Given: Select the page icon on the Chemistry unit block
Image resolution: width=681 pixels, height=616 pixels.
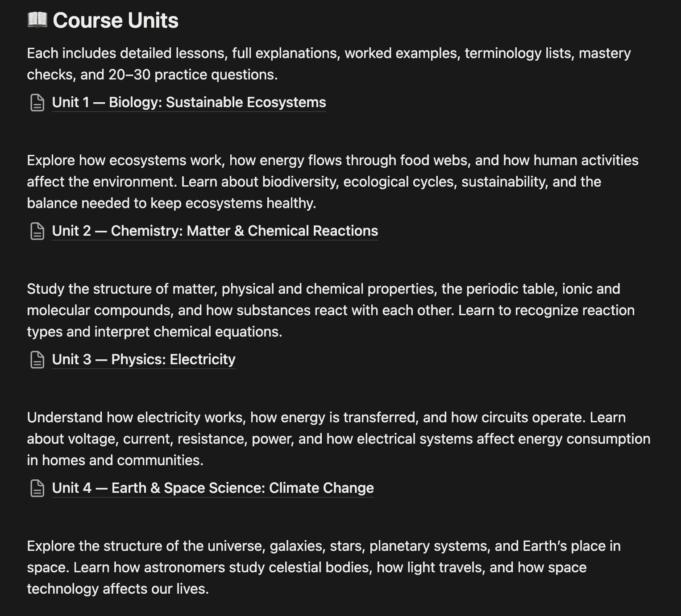Looking at the screenshot, I should (x=37, y=231).
